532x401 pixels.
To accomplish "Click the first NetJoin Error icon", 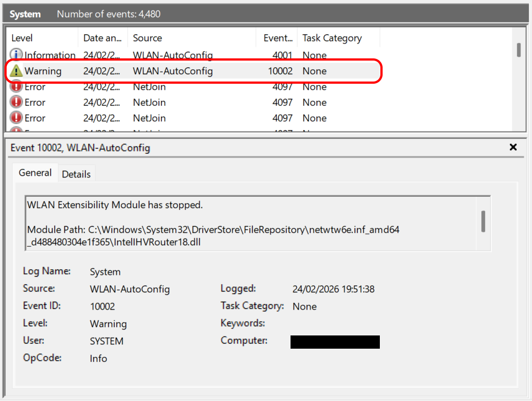I will pyautogui.click(x=17, y=86).
